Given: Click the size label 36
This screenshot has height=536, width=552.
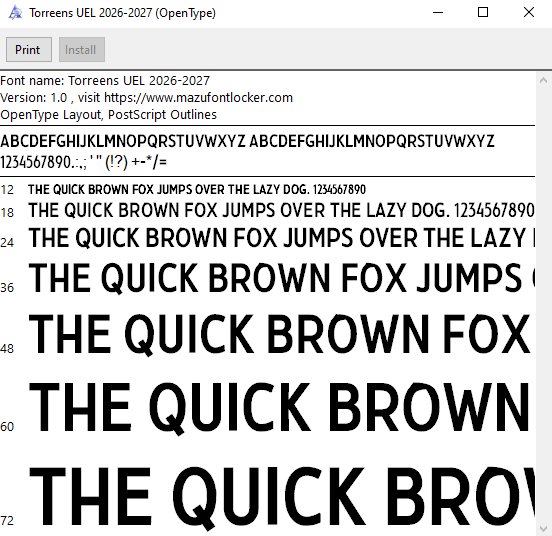Looking at the screenshot, I should click(7, 288).
